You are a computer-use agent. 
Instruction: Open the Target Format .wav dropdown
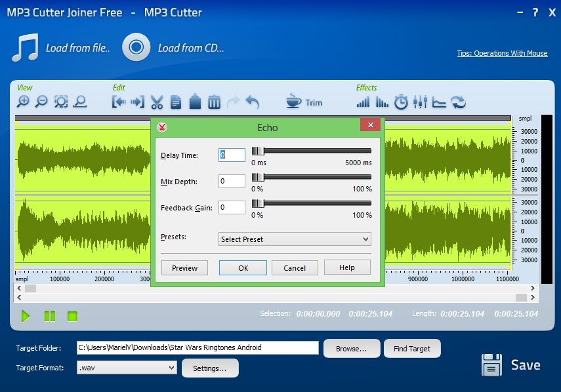[127, 368]
